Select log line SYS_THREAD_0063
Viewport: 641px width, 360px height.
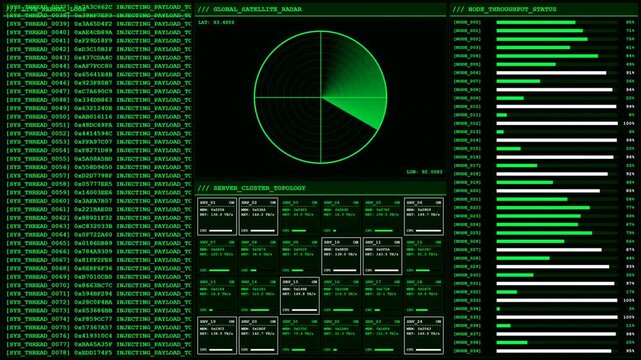tap(99, 226)
